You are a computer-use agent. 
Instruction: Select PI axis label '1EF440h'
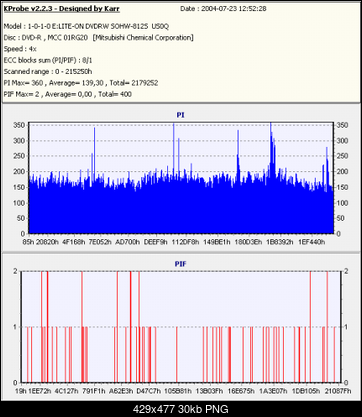pos(311,242)
